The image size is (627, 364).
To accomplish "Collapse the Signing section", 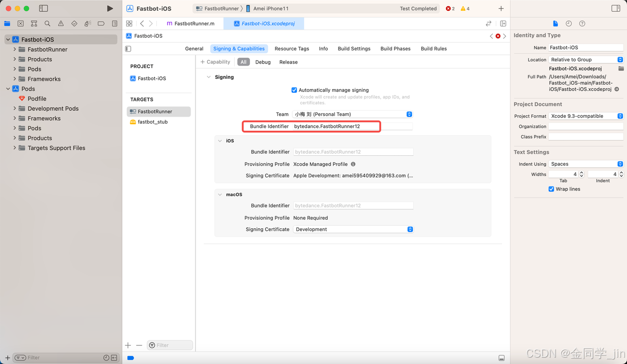I will click(209, 77).
